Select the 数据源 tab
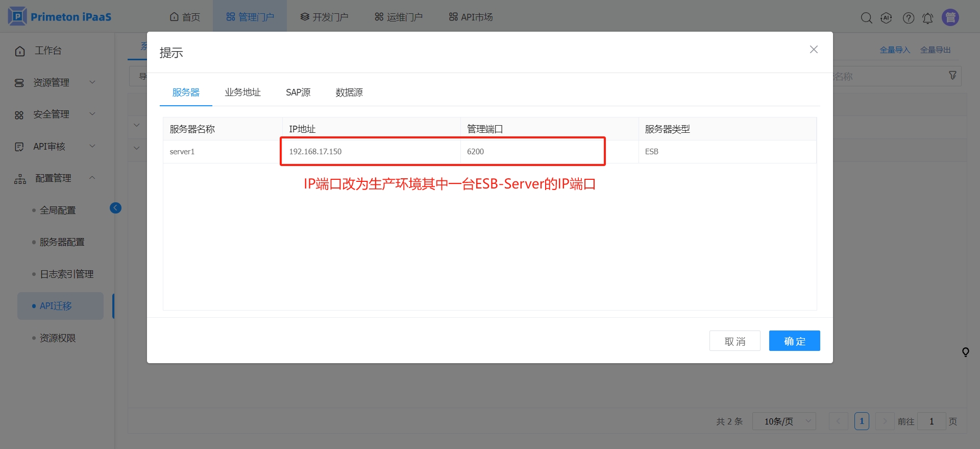Image resolution: width=980 pixels, height=449 pixels. coord(349,92)
